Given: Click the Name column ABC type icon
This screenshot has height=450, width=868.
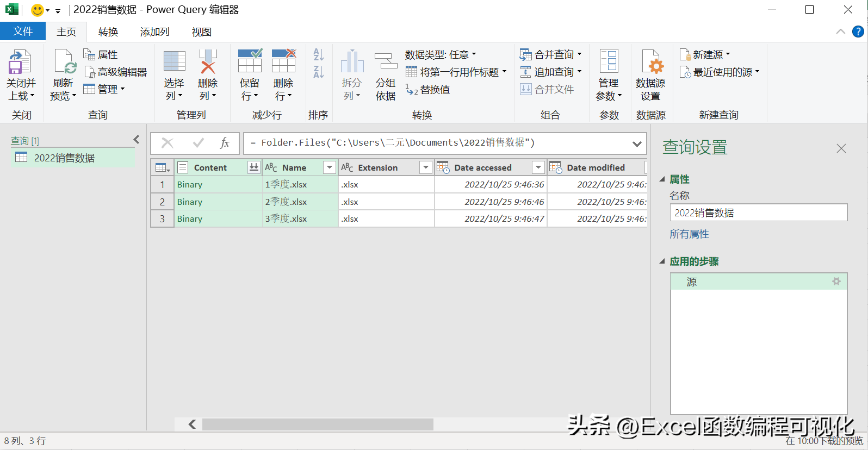Looking at the screenshot, I should pyautogui.click(x=271, y=167).
